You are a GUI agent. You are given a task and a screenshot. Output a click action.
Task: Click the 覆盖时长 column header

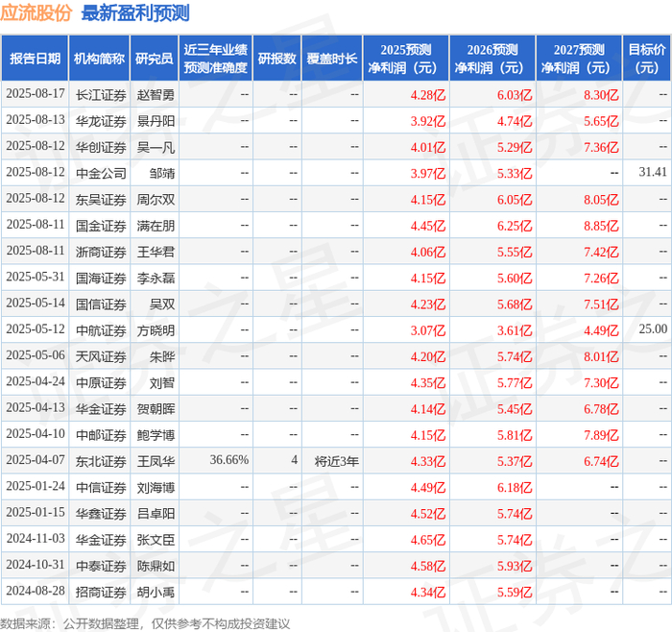click(332, 59)
